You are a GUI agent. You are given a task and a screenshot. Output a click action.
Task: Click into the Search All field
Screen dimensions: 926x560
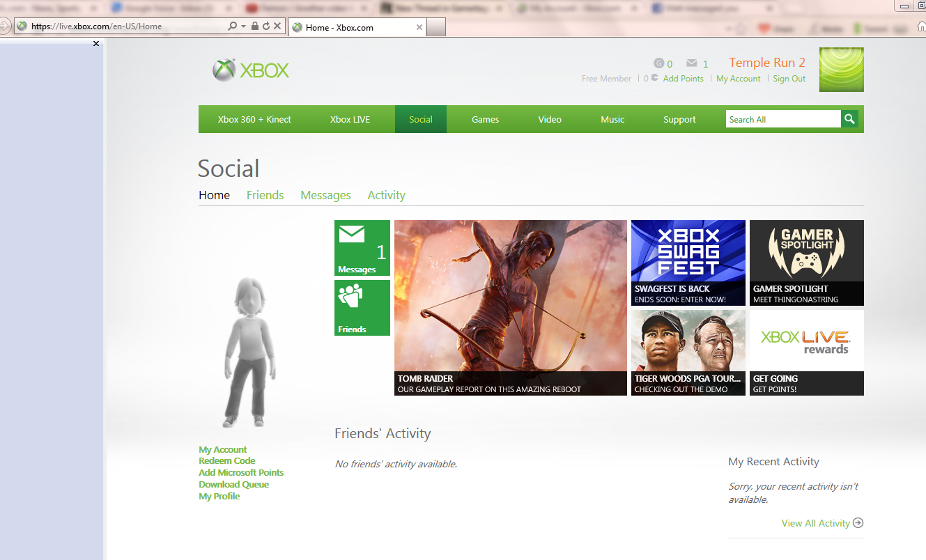[783, 119]
